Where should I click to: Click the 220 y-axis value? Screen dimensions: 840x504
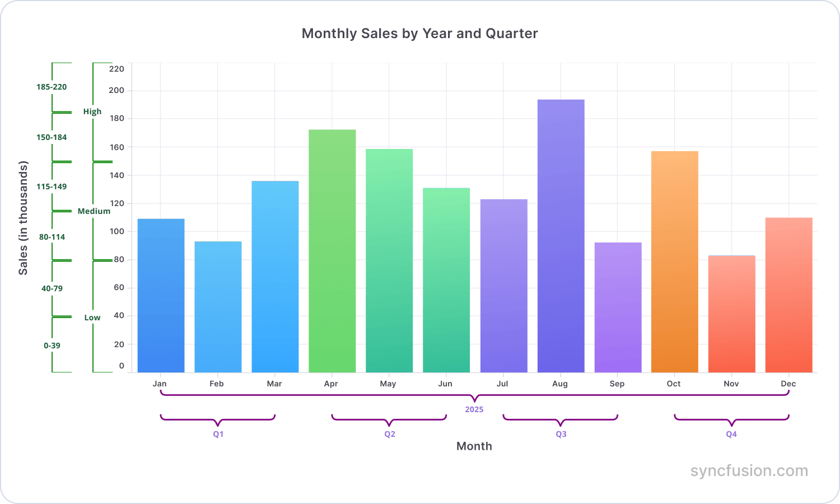[x=116, y=69]
